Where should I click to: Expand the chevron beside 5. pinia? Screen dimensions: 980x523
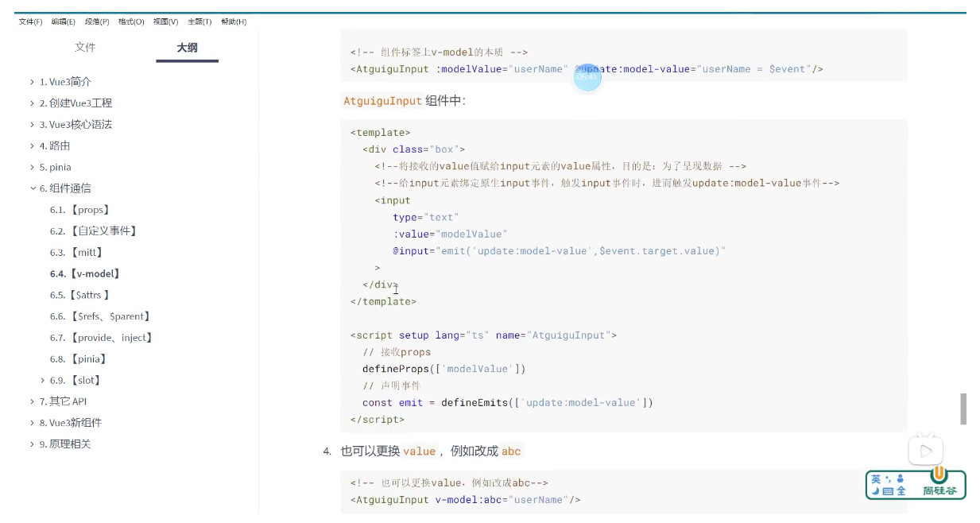pyautogui.click(x=33, y=167)
